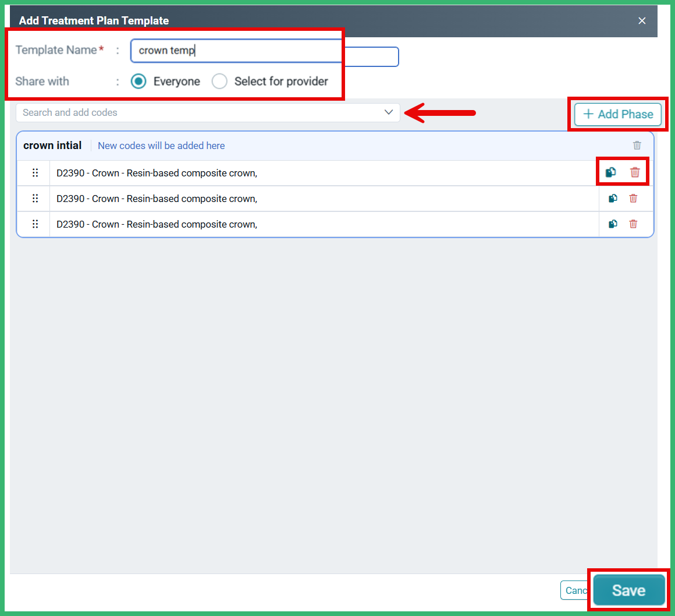Screen dimensions: 675x616
Task: Enable sharing with Everyone radio
Action: (x=138, y=82)
